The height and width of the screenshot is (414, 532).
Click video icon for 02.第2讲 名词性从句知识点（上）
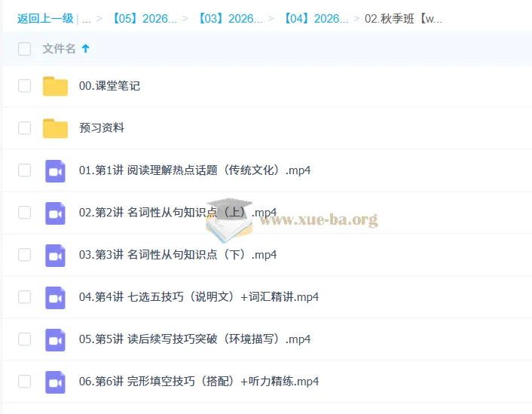pos(55,213)
